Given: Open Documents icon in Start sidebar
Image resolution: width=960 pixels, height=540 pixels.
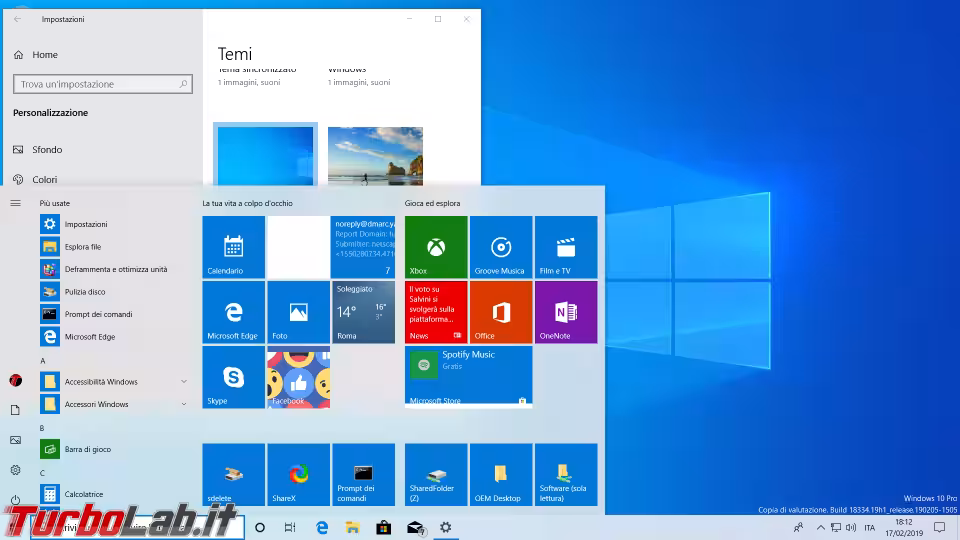Looking at the screenshot, I should coord(15,410).
